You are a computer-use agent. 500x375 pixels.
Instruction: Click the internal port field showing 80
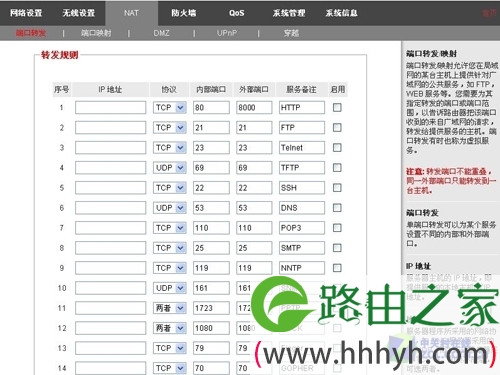coord(211,107)
